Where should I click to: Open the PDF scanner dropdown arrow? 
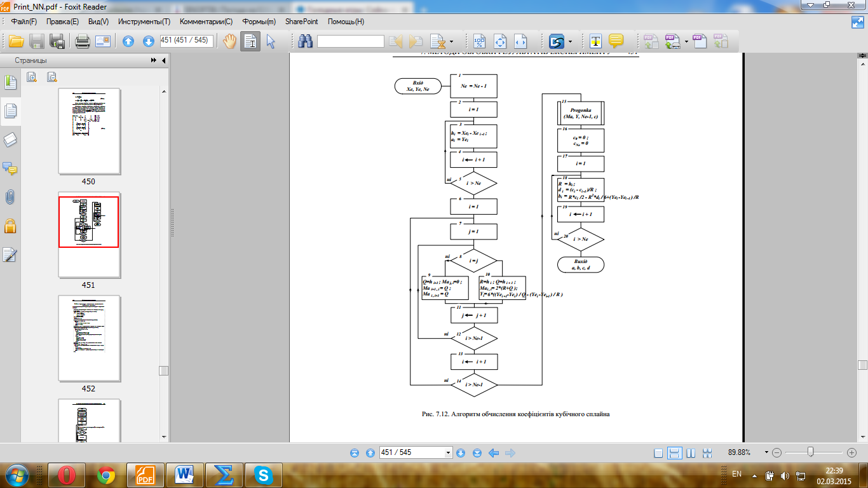pos(686,42)
